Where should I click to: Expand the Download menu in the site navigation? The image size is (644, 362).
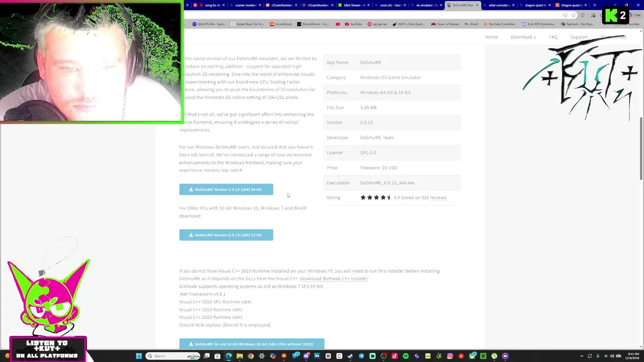[x=523, y=37]
